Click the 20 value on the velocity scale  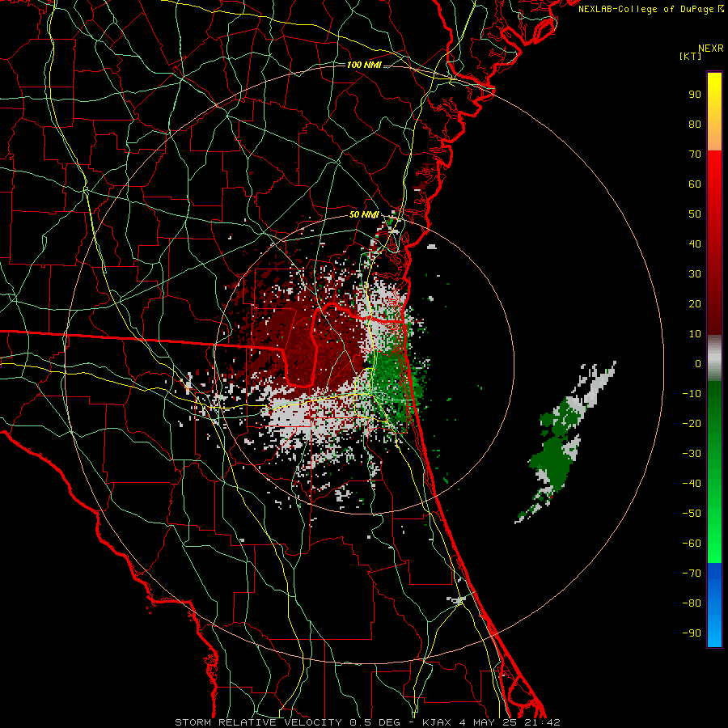(x=695, y=304)
